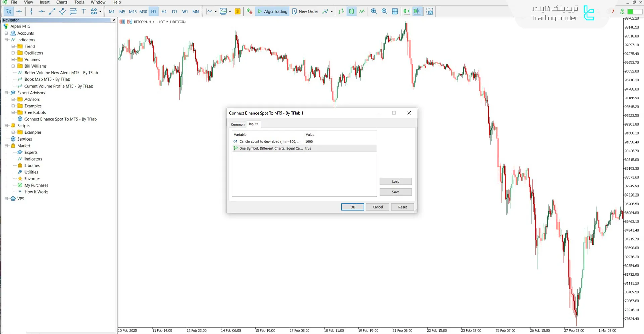The width and height of the screenshot is (644, 334).
Task: Expand the Free Robots folder
Action: [13, 112]
